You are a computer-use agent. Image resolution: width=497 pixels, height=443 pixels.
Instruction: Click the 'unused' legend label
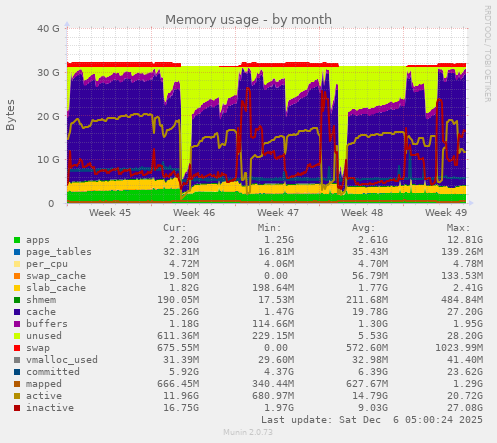(x=44, y=336)
